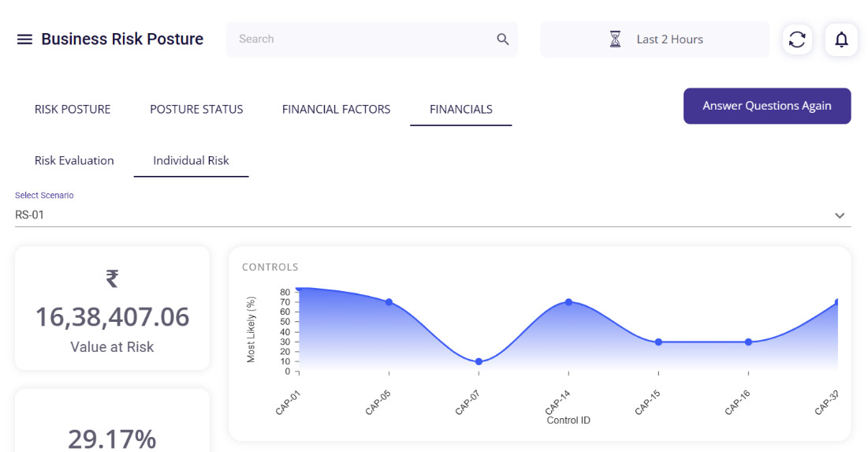Click the CAP-07 data point on chart
This screenshot has height=452, width=868.
pos(479,362)
